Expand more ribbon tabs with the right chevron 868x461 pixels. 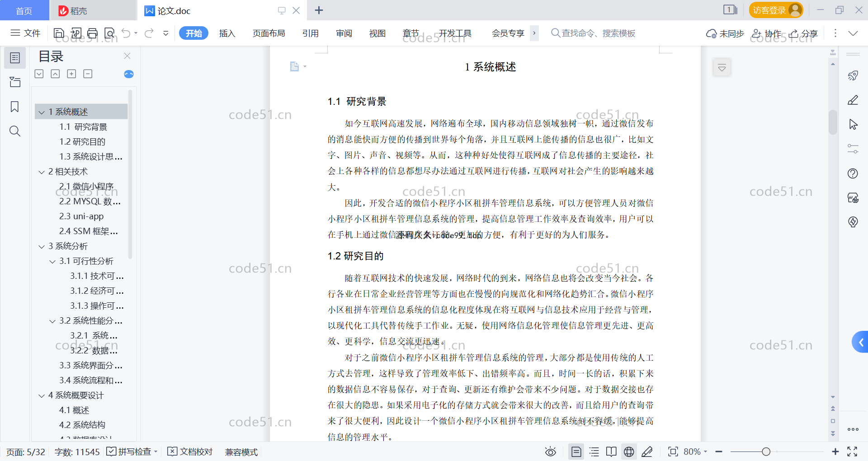point(534,33)
